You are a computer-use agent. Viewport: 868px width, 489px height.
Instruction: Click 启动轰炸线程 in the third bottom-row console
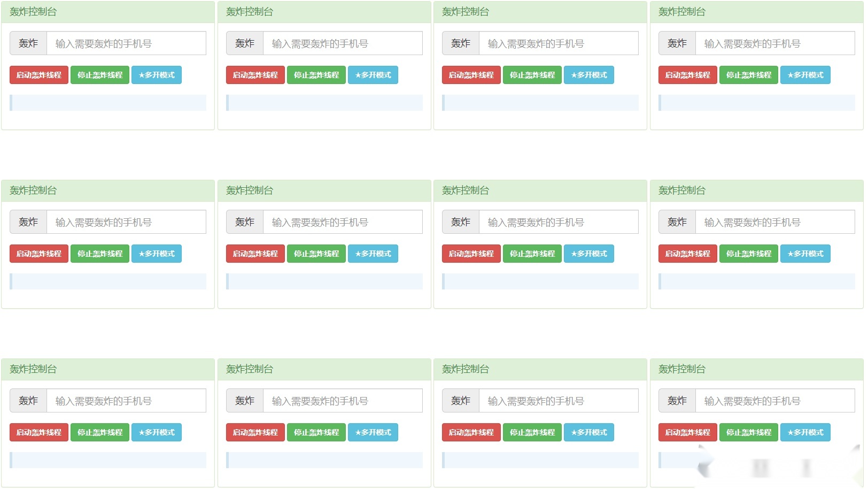471,432
